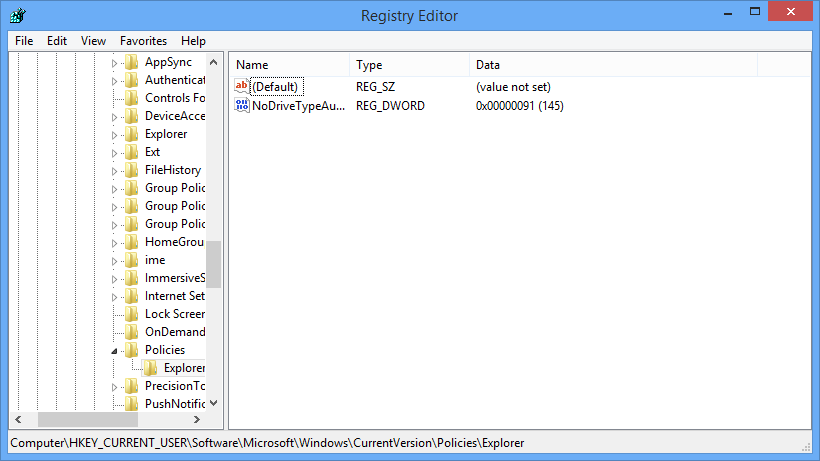The image size is (820, 461).
Task: Expand the Internet Set key
Action: 115,297
